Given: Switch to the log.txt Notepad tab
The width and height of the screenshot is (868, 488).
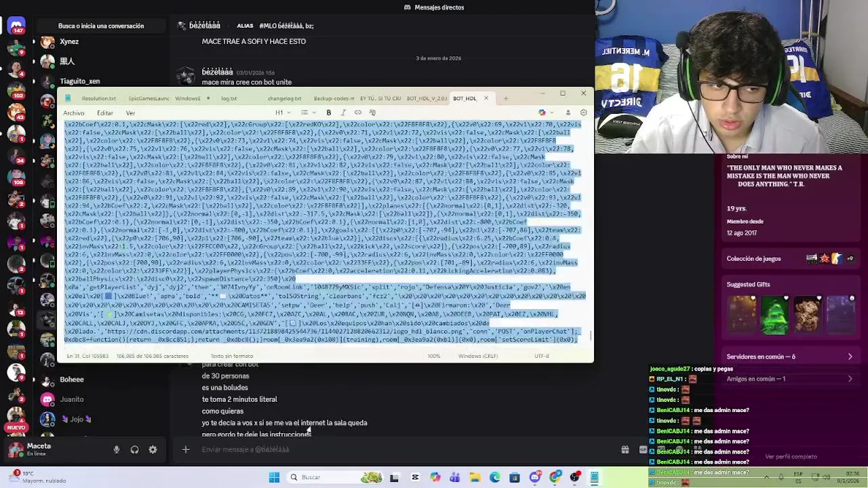Looking at the screenshot, I should tap(229, 98).
